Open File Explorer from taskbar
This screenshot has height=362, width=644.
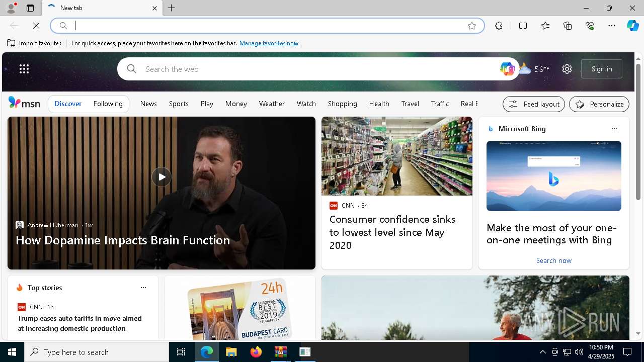click(x=231, y=352)
